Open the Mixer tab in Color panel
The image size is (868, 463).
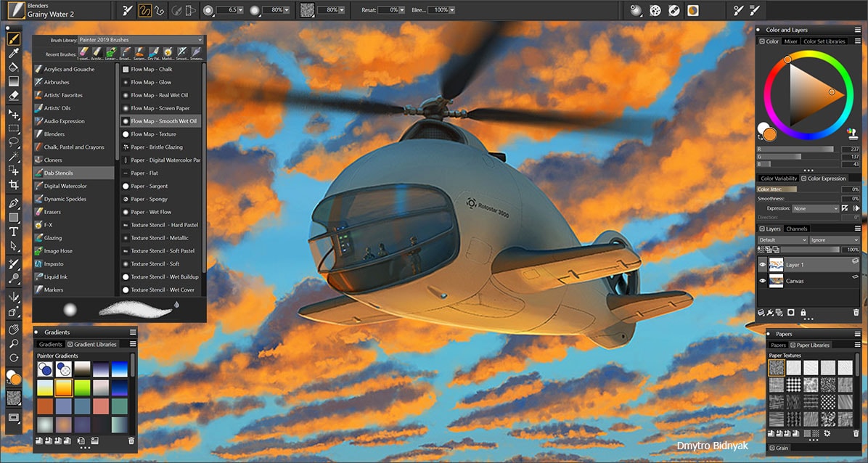pos(791,41)
